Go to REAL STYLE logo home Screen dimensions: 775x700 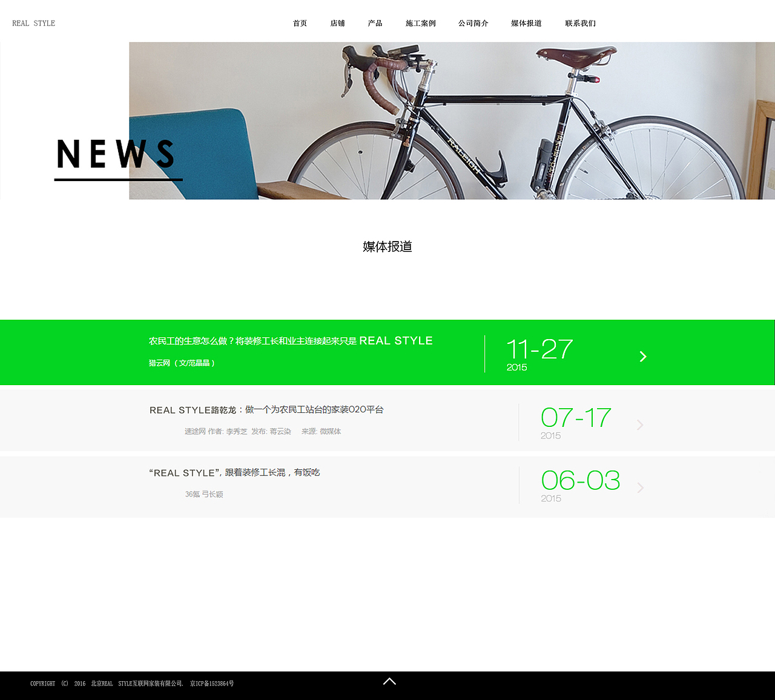(33, 23)
